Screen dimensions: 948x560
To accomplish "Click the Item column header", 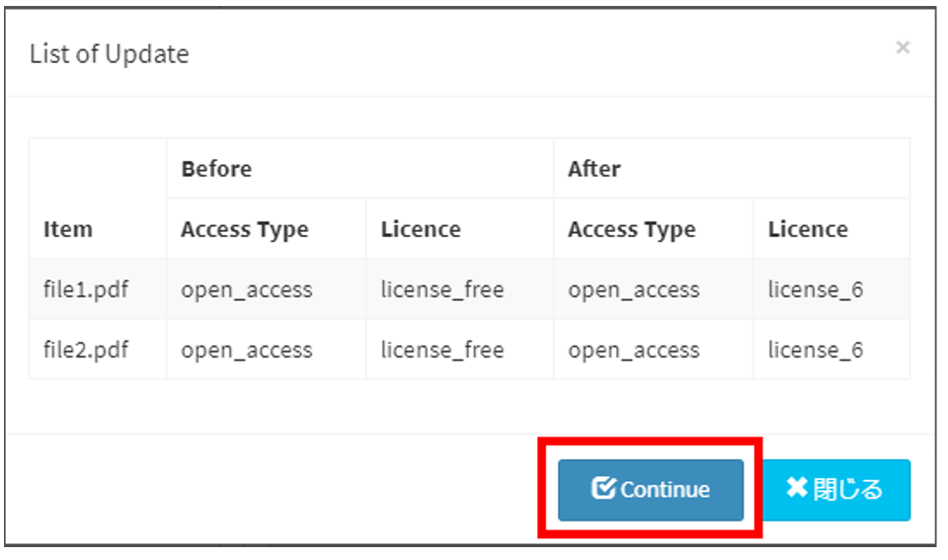I will pyautogui.click(x=68, y=229).
